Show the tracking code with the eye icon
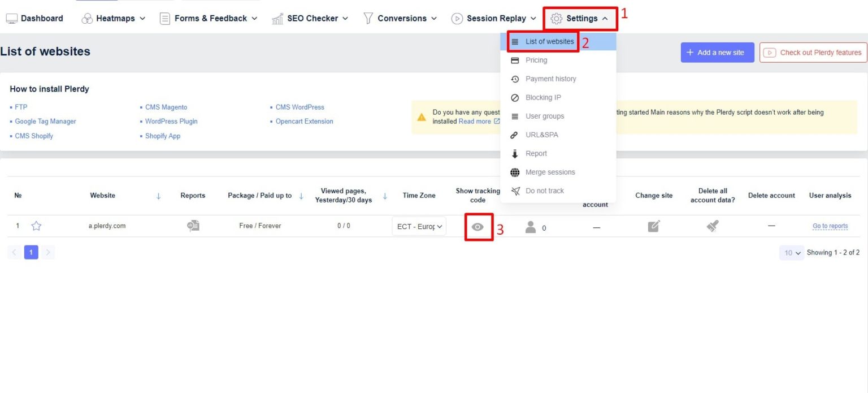Viewport: 868px width, 393px height. pos(478,227)
